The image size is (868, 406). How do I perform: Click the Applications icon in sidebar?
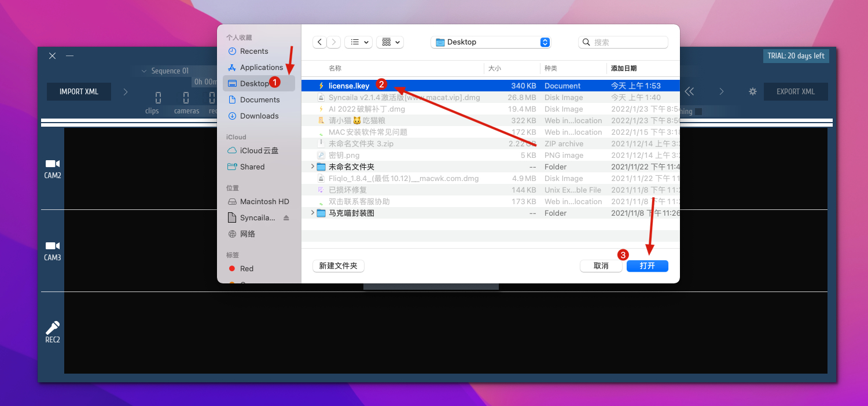[x=232, y=67]
